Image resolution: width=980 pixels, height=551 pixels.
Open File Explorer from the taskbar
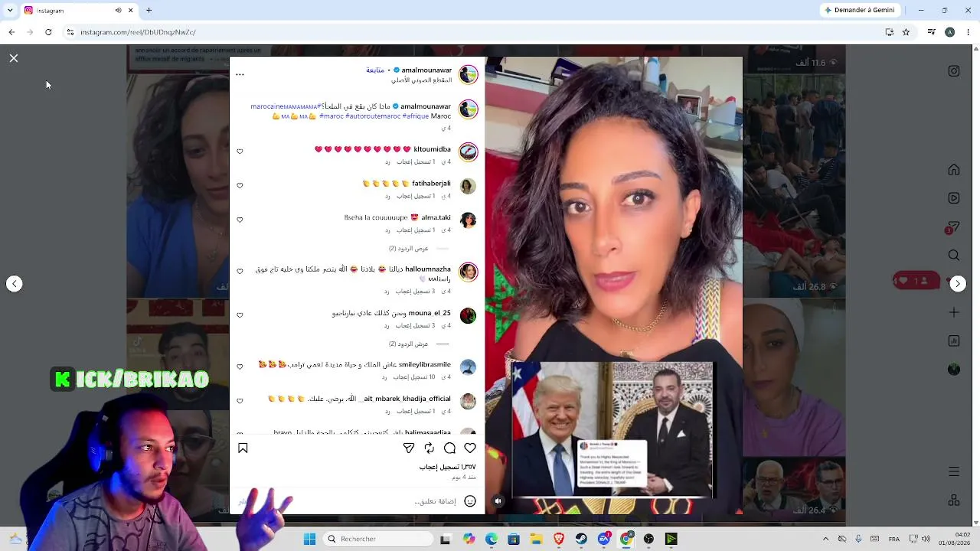pos(536,539)
